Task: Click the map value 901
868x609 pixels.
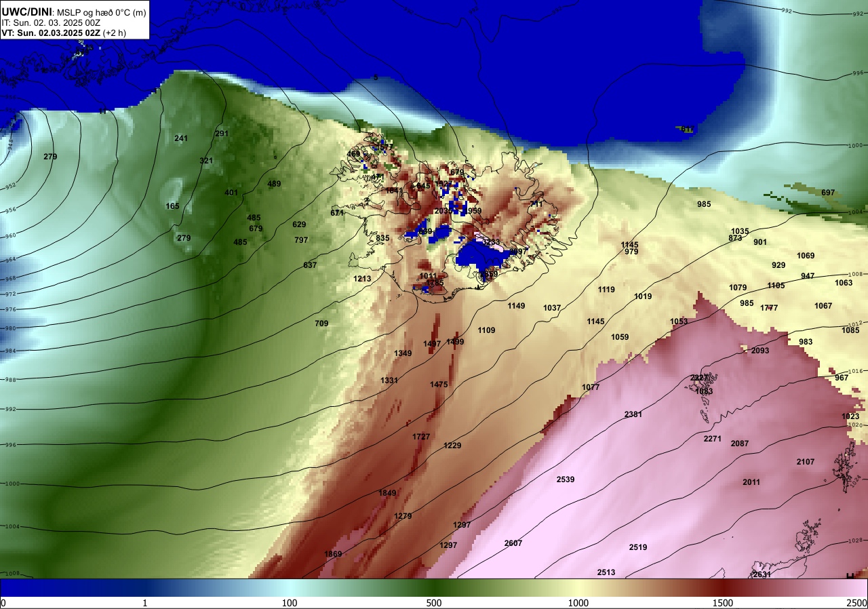Action: (760, 242)
